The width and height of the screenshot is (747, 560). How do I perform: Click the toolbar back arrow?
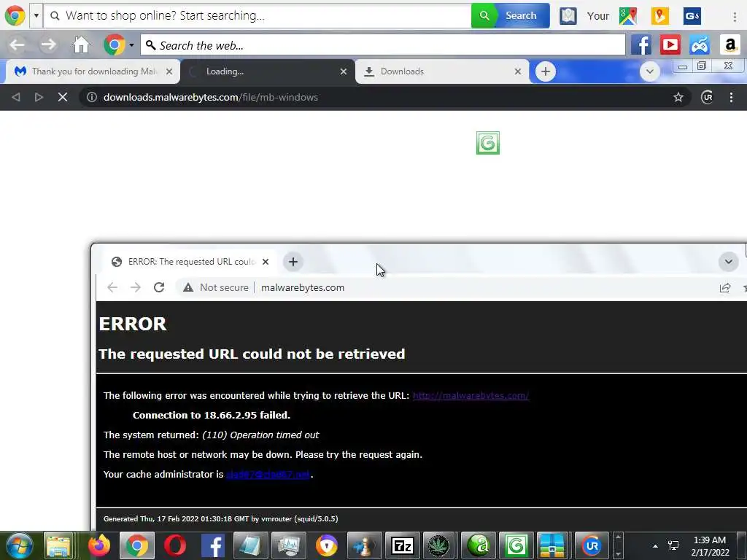(18, 45)
